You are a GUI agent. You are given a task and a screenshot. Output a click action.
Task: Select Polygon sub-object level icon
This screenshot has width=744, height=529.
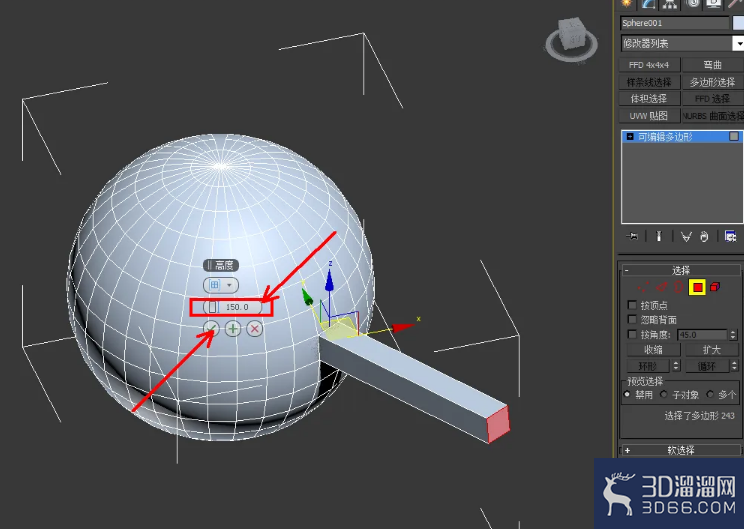697,287
